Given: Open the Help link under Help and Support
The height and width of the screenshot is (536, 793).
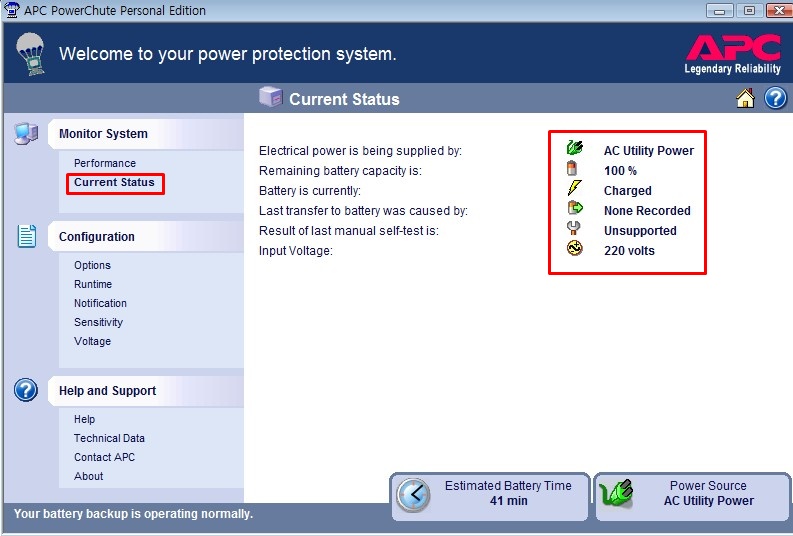Looking at the screenshot, I should pyautogui.click(x=84, y=419).
